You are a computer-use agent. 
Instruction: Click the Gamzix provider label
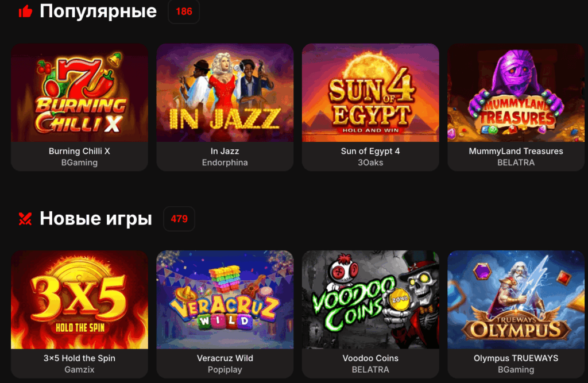(79, 369)
